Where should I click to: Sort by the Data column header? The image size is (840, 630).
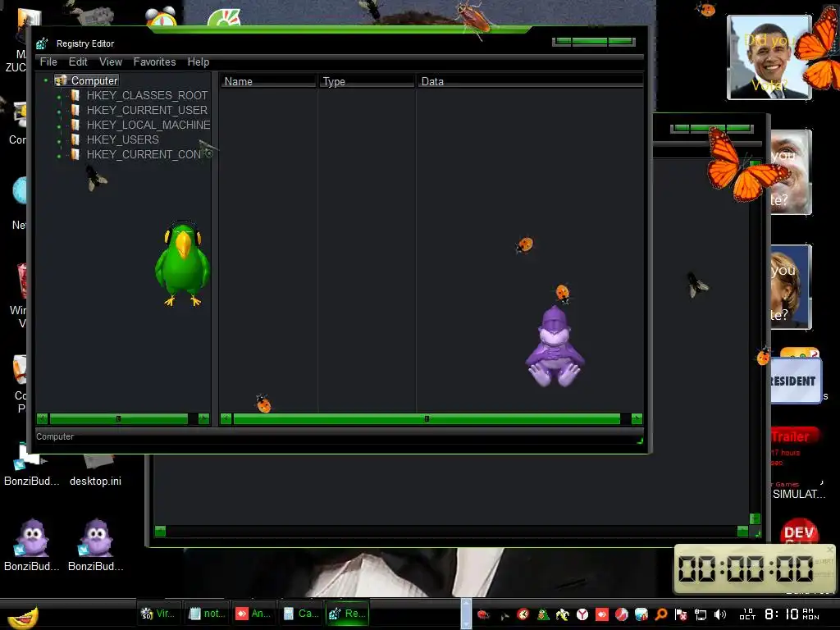(x=530, y=81)
